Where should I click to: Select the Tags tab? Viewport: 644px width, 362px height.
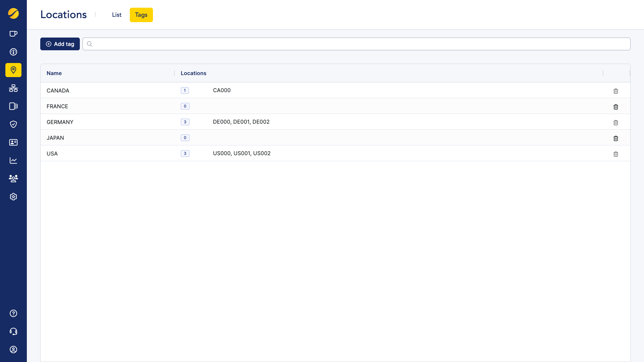[x=141, y=15]
